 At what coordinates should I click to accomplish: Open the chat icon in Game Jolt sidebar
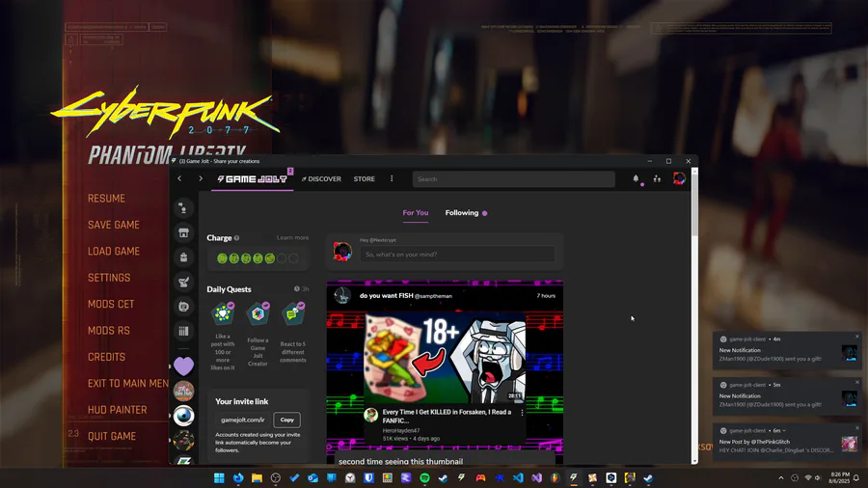click(x=184, y=208)
